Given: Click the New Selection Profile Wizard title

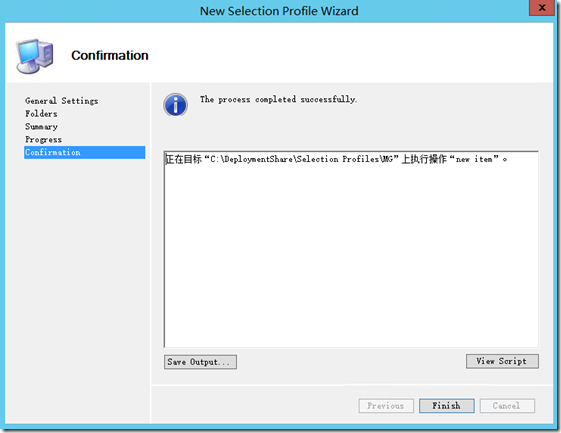Looking at the screenshot, I should (x=279, y=11).
